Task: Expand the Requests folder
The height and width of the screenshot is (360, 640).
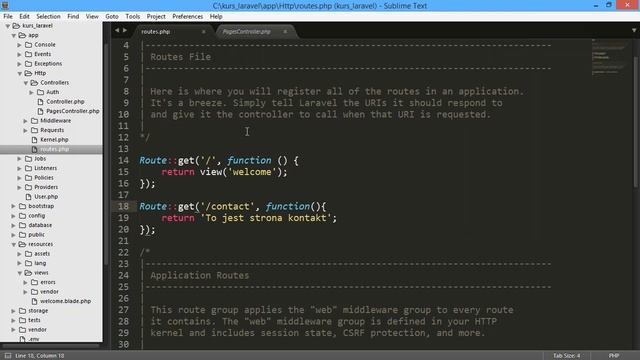Action: point(26,130)
